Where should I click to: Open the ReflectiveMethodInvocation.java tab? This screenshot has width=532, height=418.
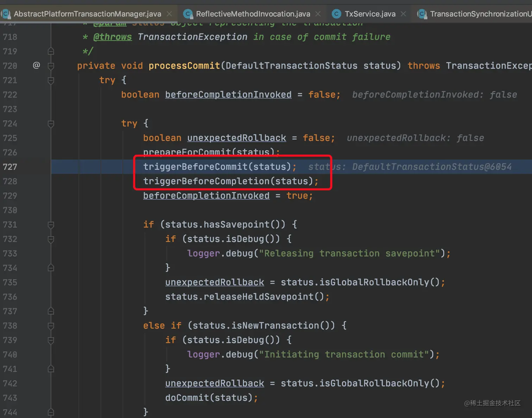click(253, 14)
